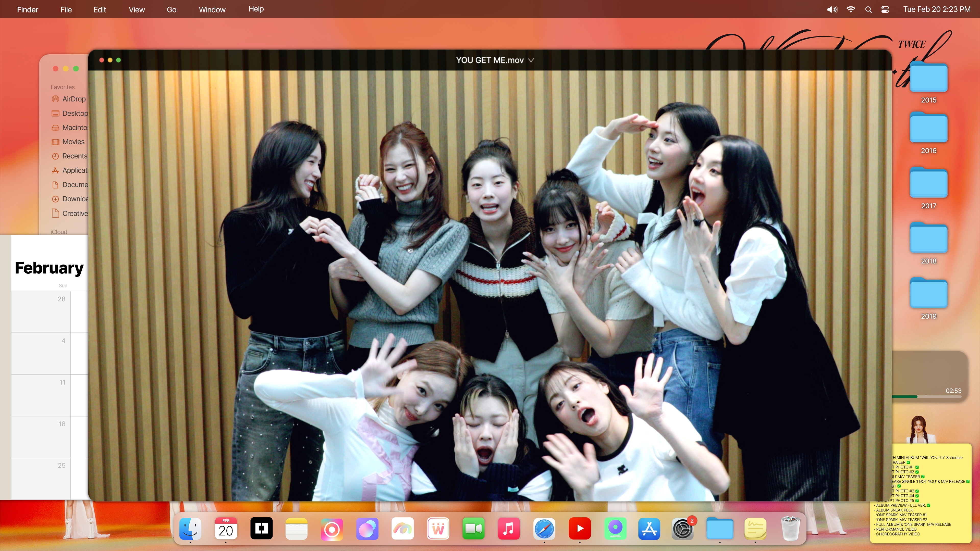Click the Spotlight search icon
This screenshot has height=551, width=980.
(x=868, y=9)
